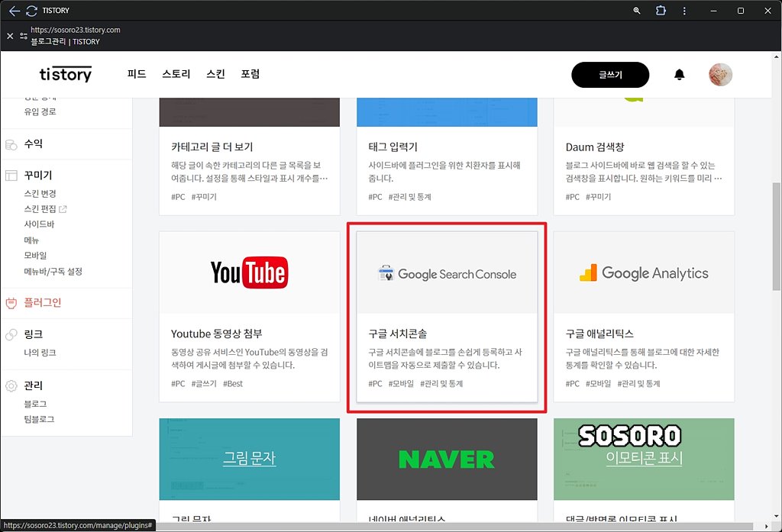The height and width of the screenshot is (532, 782).
Task: Open 블로그 under 관리
Action: coord(35,404)
